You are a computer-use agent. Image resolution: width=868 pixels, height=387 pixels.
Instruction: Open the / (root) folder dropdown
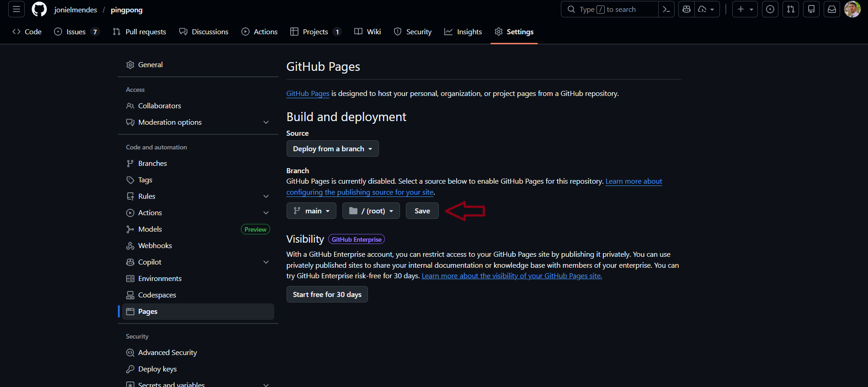tap(371, 211)
